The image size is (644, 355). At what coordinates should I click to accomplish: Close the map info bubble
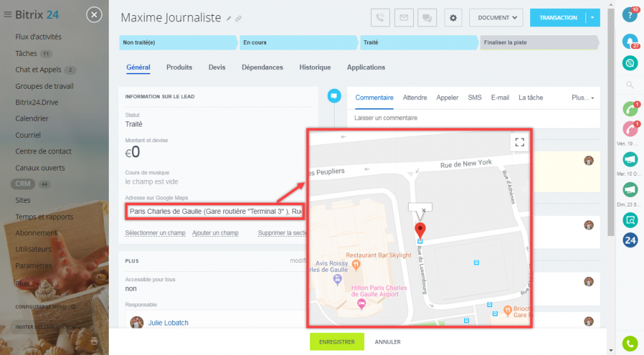[x=424, y=210]
